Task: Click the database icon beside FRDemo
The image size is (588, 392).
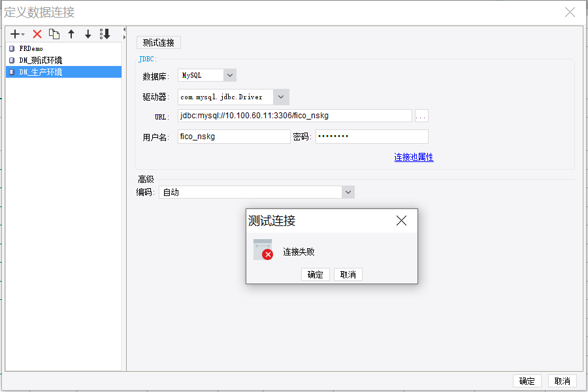Action: [12, 48]
